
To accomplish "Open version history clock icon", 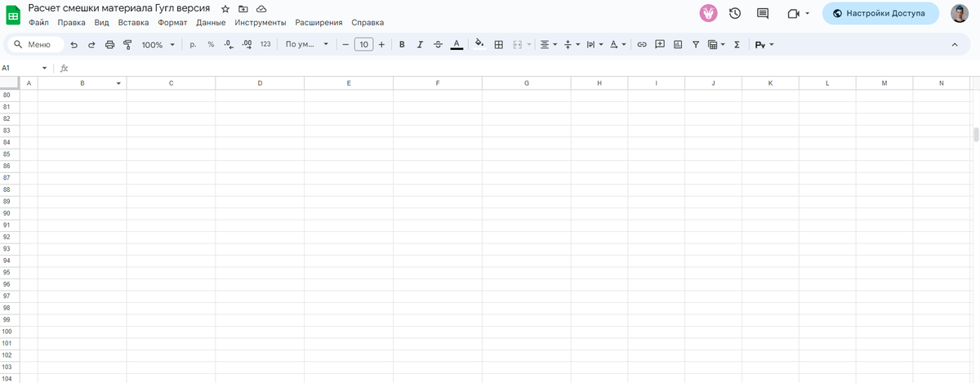I will pyautogui.click(x=735, y=14).
